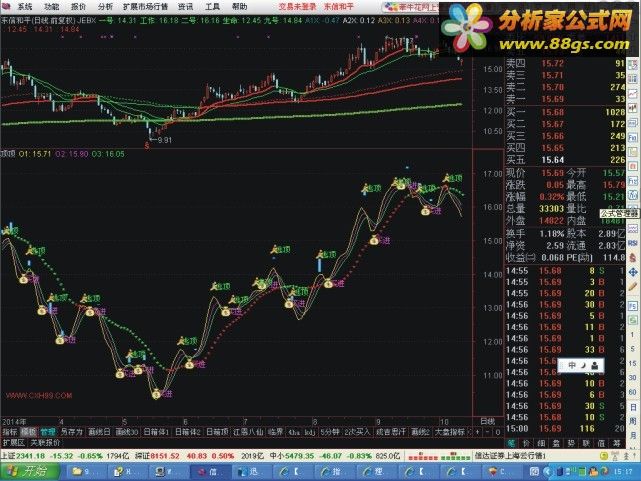This screenshot has width=641, height=481.
Task: Select the 日箱顶 indicator tab
Action: pyautogui.click(x=217, y=432)
